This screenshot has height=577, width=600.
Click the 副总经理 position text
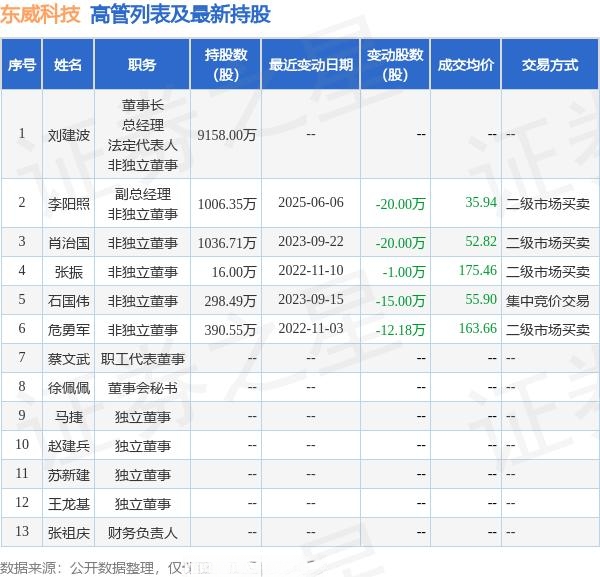point(143,194)
